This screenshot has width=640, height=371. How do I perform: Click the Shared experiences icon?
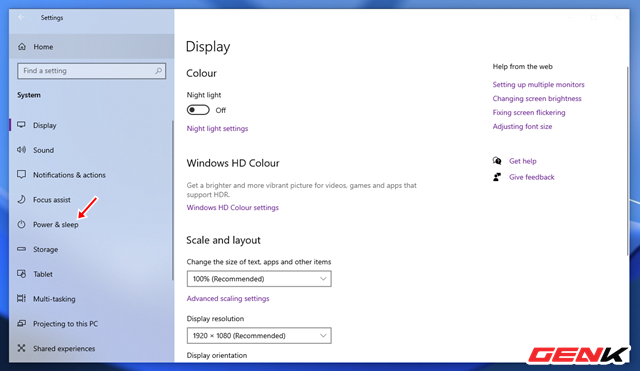(x=22, y=348)
